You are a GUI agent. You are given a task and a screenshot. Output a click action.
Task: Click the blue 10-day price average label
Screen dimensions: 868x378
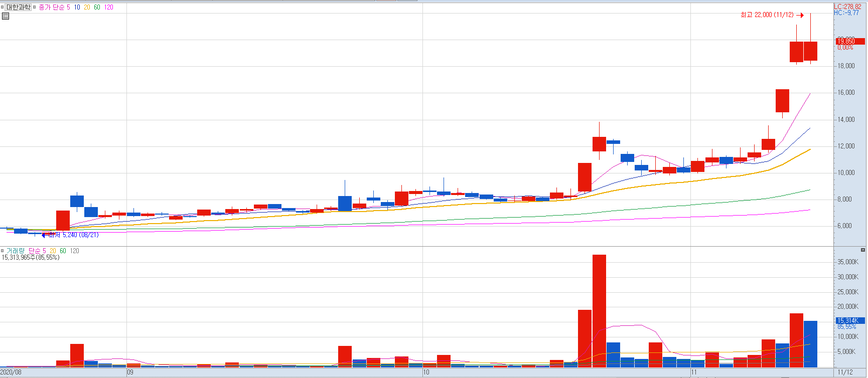coord(77,7)
